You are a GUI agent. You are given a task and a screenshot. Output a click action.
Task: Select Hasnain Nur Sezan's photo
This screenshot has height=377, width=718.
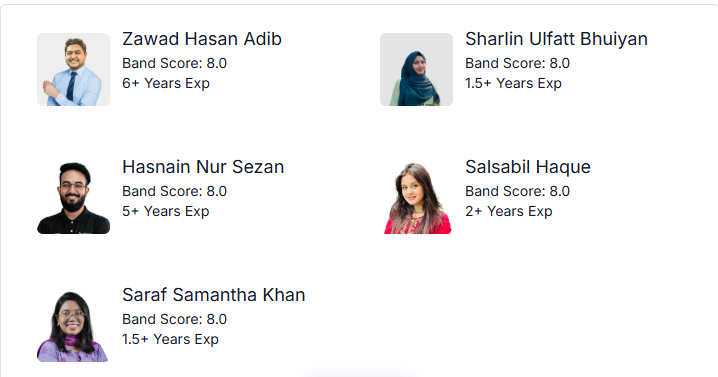[73, 197]
